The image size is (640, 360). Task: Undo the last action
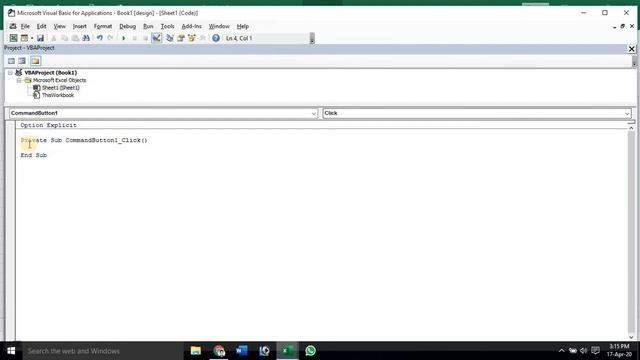(100, 38)
